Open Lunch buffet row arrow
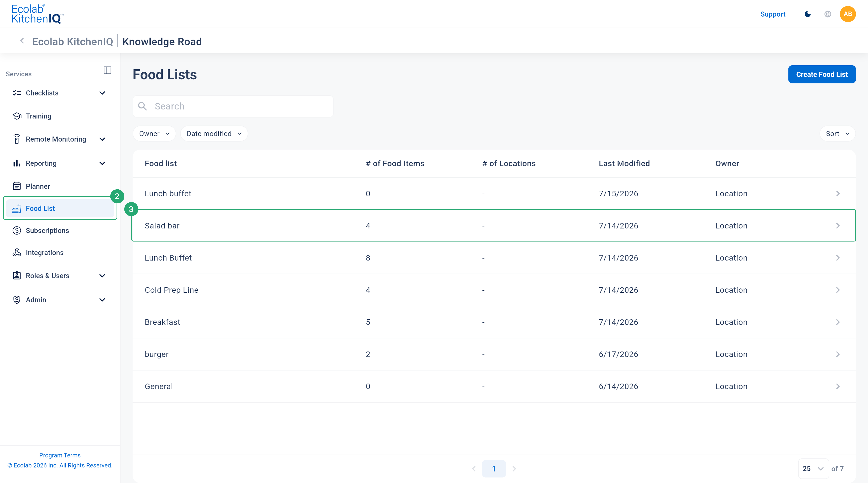The width and height of the screenshot is (868, 483). tap(838, 194)
